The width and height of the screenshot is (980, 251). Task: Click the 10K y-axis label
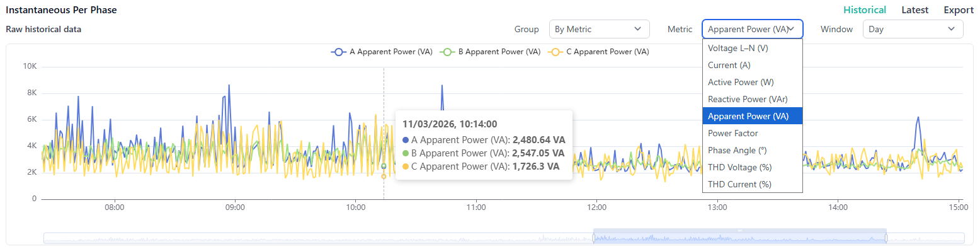click(x=30, y=66)
